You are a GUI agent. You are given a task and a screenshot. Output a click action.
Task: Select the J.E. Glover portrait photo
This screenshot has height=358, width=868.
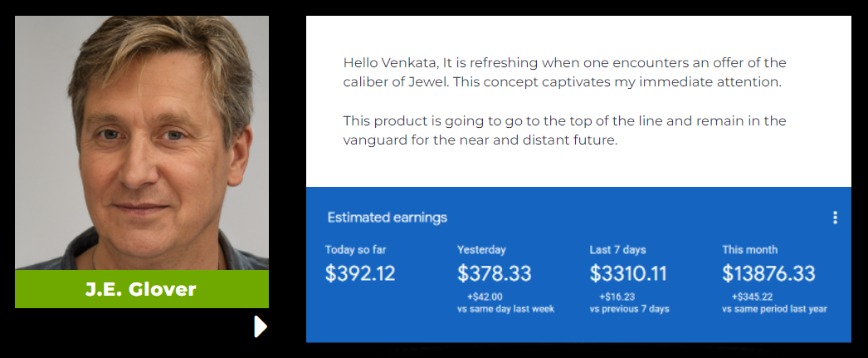142,142
